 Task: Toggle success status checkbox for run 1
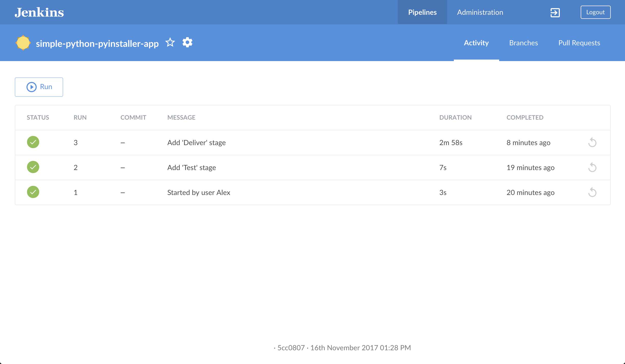click(x=33, y=192)
